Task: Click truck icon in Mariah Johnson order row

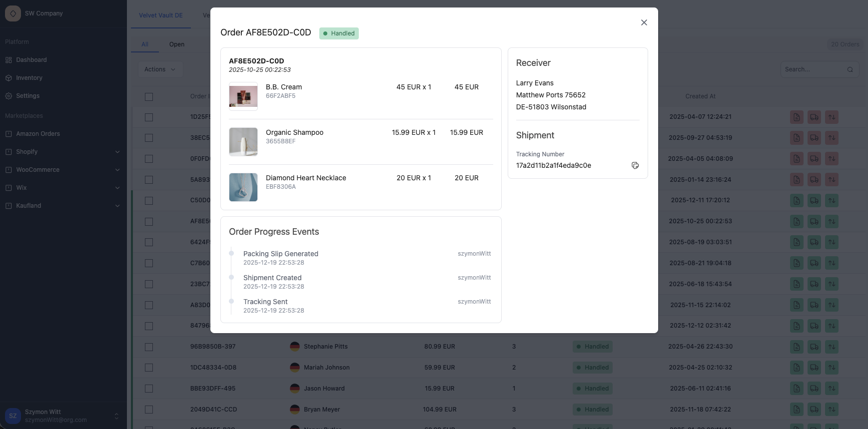Action: 814,368
